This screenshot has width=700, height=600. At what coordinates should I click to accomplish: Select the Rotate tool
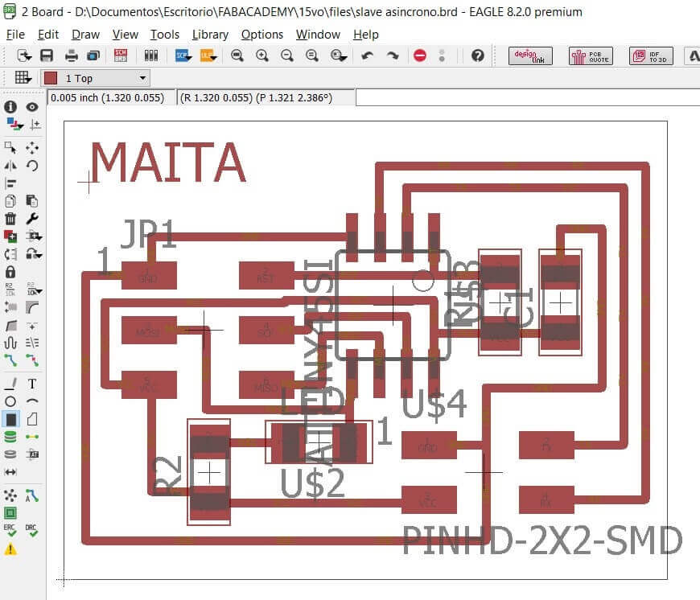[x=32, y=166]
